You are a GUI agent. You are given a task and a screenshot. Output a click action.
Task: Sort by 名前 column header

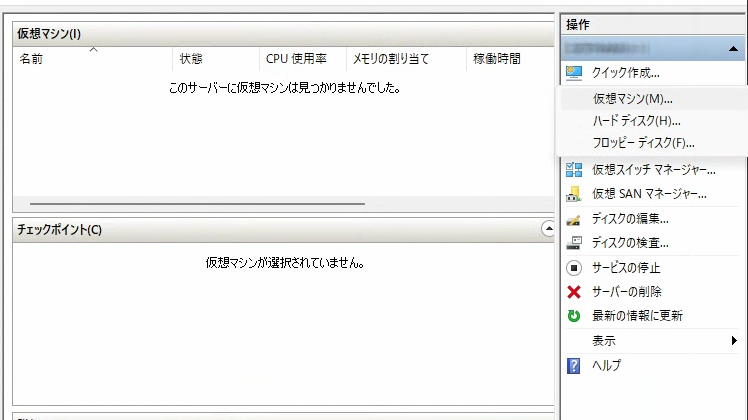[93, 59]
